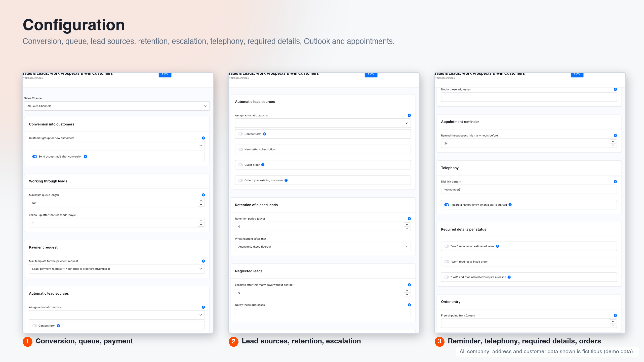The height and width of the screenshot is (362, 644).
Task: Open help icon for Free shipping from (gross)
Action: pos(615,315)
